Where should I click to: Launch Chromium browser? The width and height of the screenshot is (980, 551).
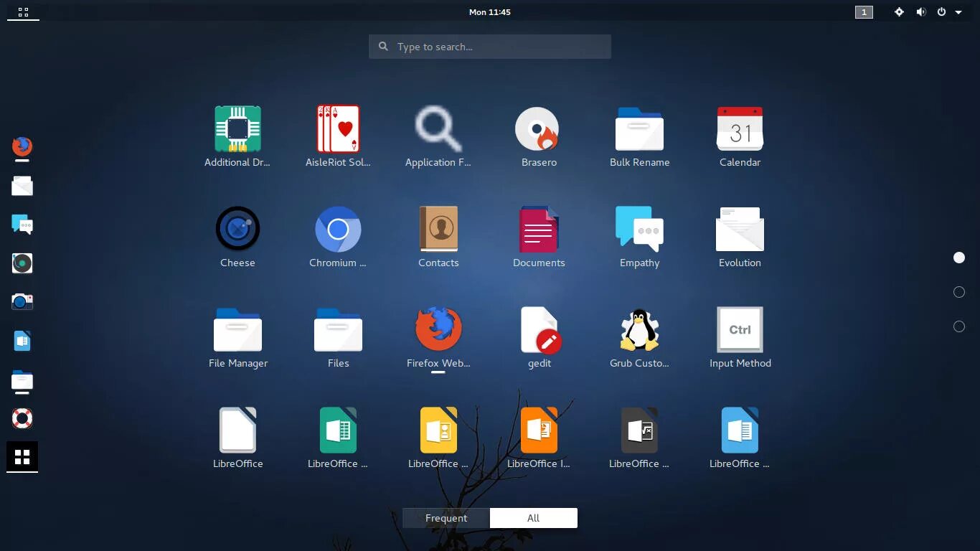click(x=338, y=230)
